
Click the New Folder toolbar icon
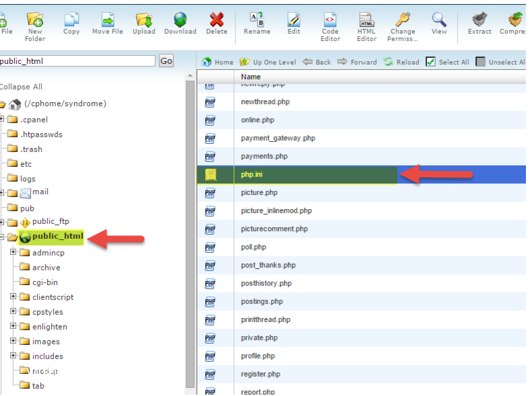pyautogui.click(x=35, y=19)
